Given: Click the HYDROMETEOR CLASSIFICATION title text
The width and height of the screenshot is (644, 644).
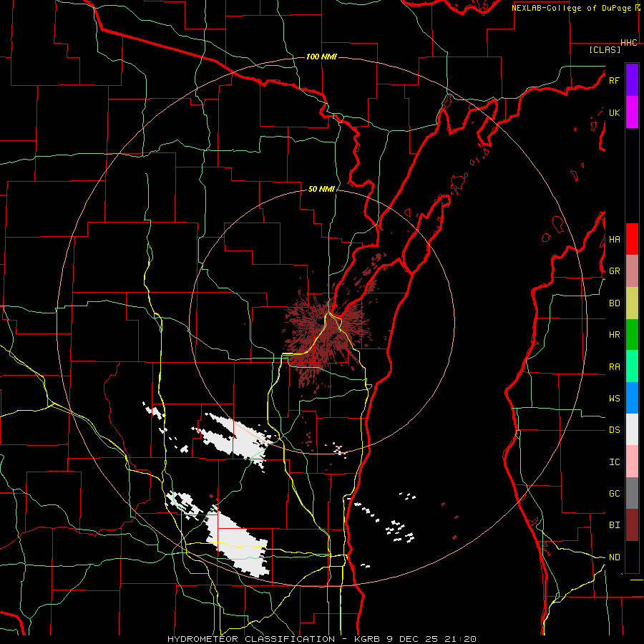Looking at the screenshot, I should coord(251,639).
